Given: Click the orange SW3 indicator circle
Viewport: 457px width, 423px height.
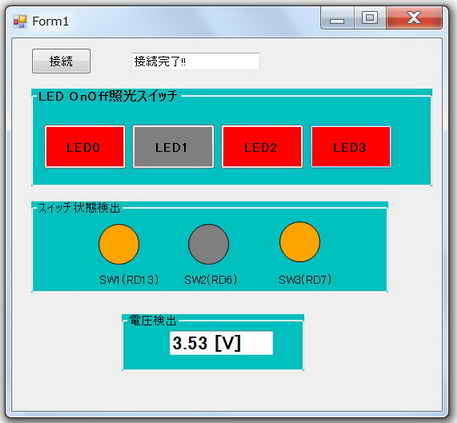Looking at the screenshot, I should coord(300,242).
